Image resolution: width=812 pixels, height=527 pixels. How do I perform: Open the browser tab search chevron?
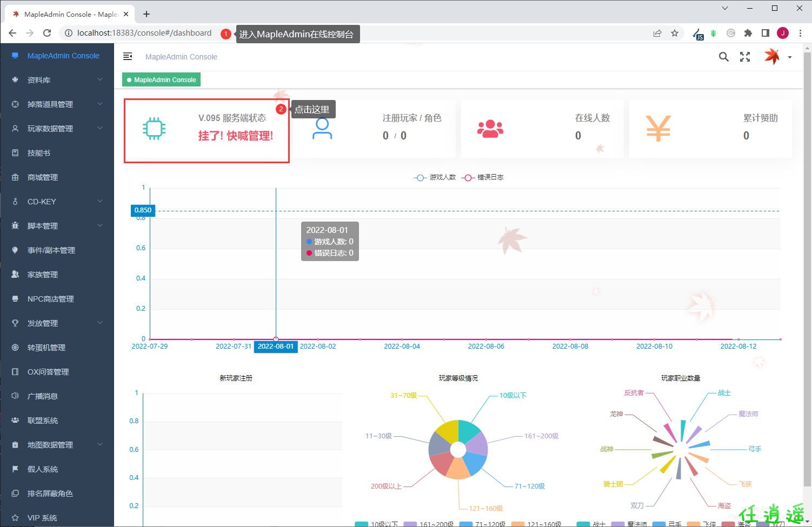pyautogui.click(x=725, y=8)
